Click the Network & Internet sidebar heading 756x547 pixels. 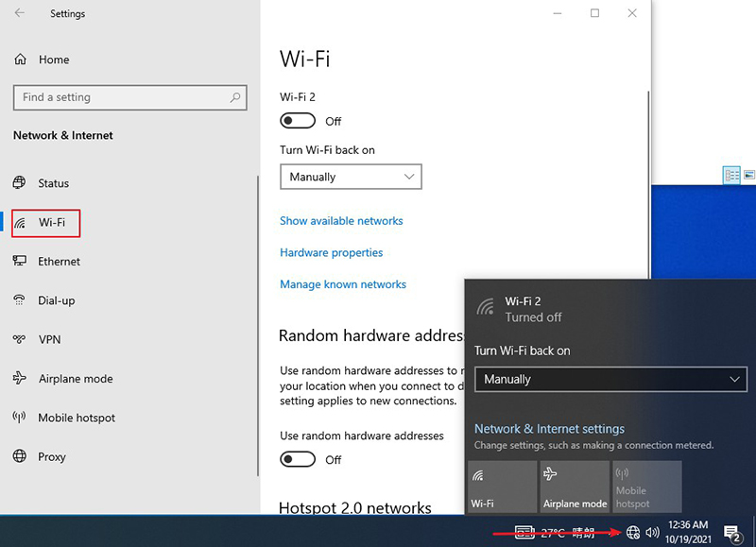[x=63, y=135]
